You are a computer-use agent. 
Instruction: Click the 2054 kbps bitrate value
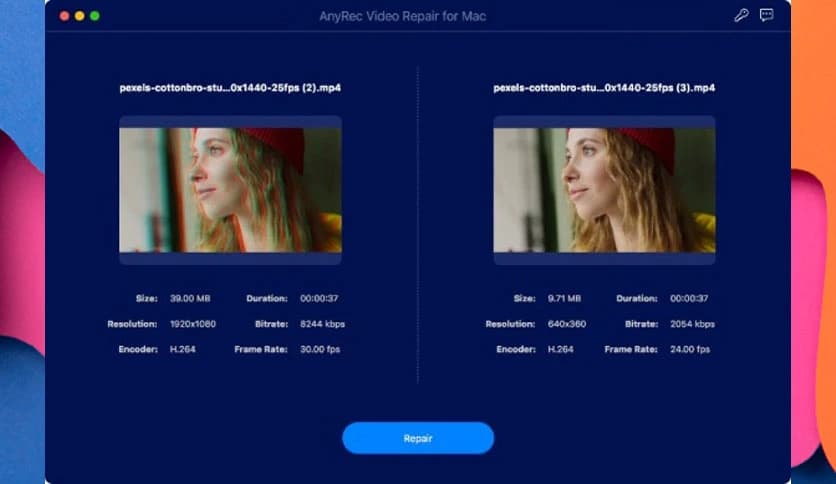click(x=693, y=324)
